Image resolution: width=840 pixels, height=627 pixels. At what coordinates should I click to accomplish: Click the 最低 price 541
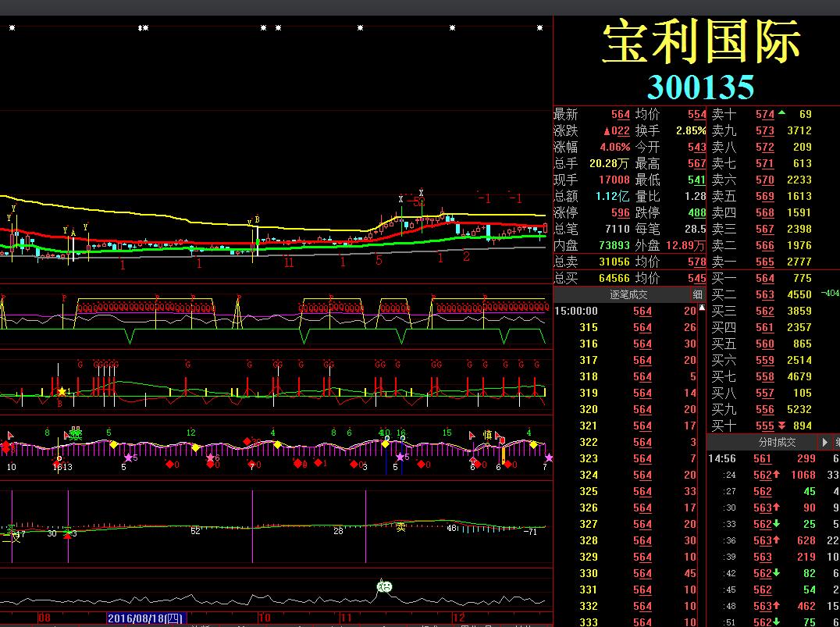point(697,180)
